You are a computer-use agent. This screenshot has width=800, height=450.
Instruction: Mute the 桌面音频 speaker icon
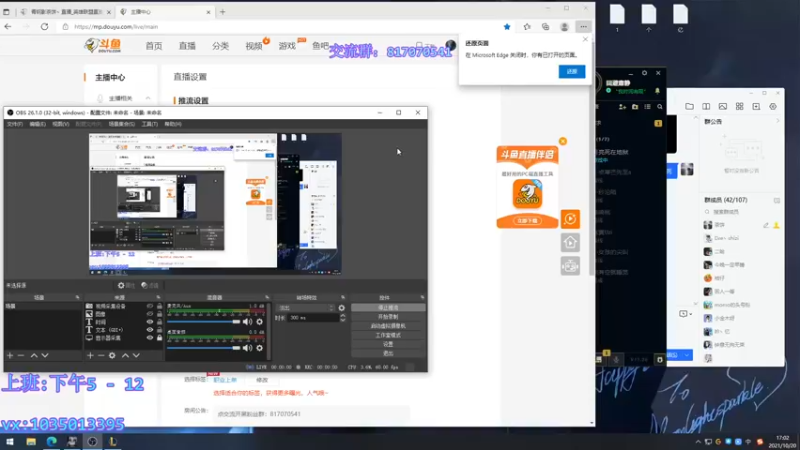pyautogui.click(x=247, y=348)
